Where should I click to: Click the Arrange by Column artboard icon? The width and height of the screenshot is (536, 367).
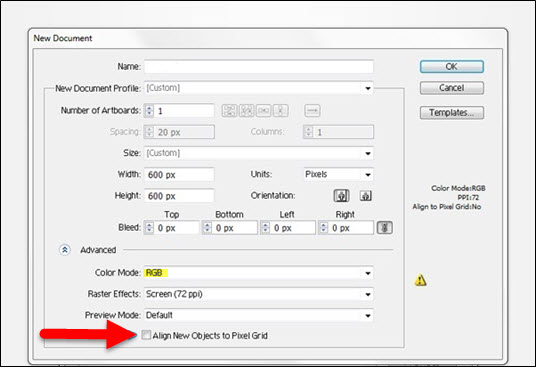tap(281, 111)
